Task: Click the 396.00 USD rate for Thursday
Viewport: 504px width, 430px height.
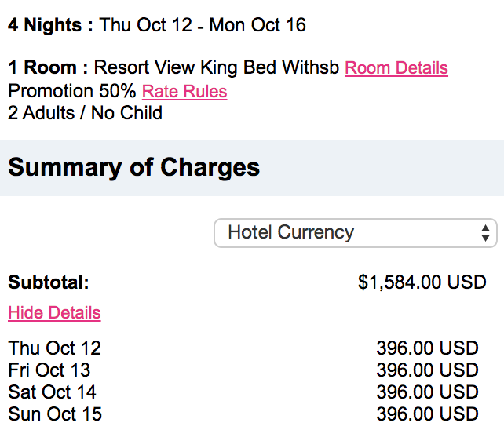Action: pyautogui.click(x=427, y=348)
